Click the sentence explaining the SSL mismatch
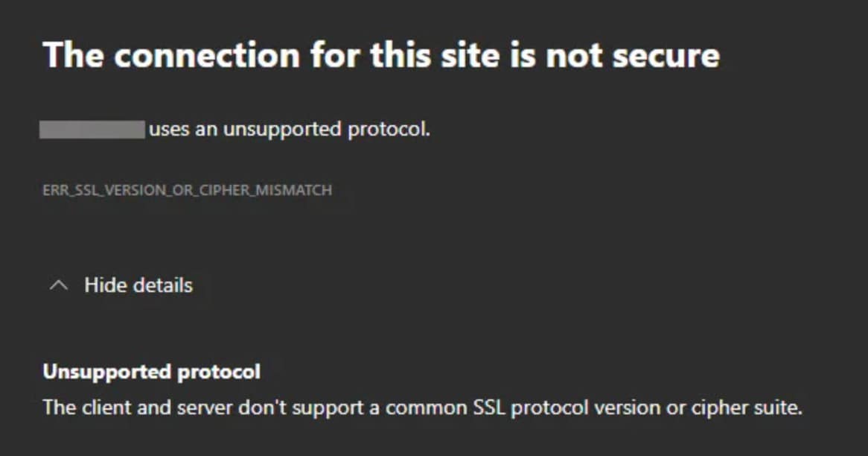 422,408
